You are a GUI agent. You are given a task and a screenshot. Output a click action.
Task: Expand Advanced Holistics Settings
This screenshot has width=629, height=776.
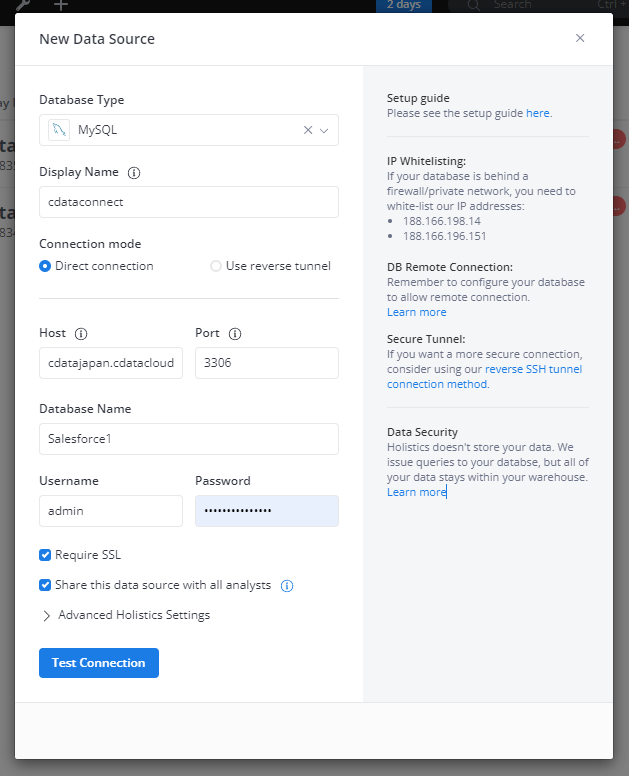coord(47,616)
